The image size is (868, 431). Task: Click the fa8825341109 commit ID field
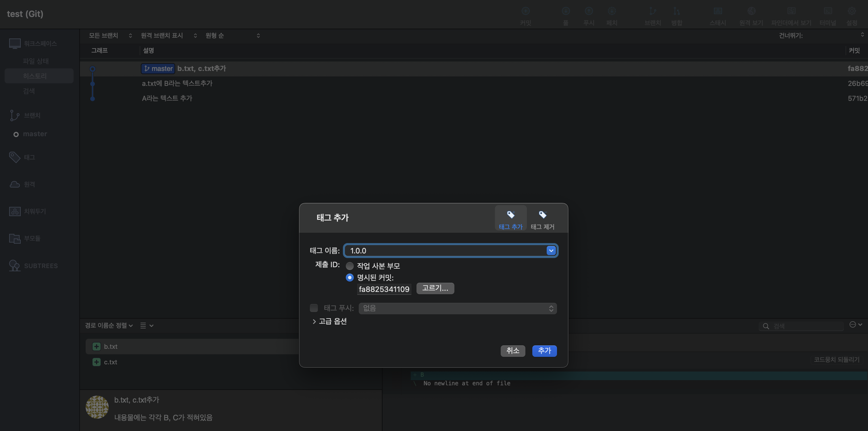384,289
